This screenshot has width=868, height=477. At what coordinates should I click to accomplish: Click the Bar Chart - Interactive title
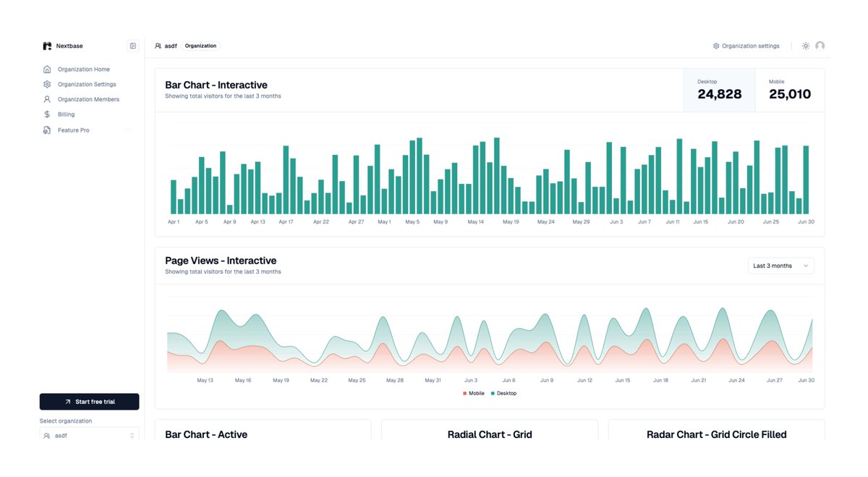click(216, 85)
